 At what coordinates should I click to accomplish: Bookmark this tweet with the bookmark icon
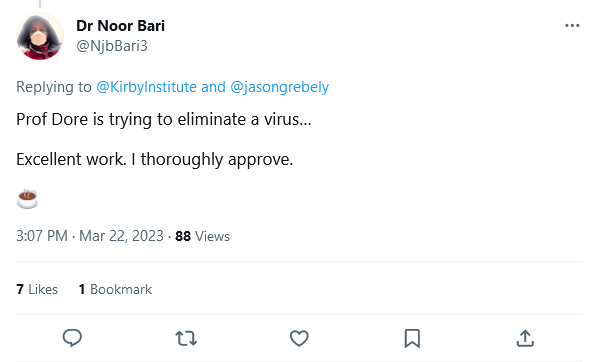pos(412,338)
